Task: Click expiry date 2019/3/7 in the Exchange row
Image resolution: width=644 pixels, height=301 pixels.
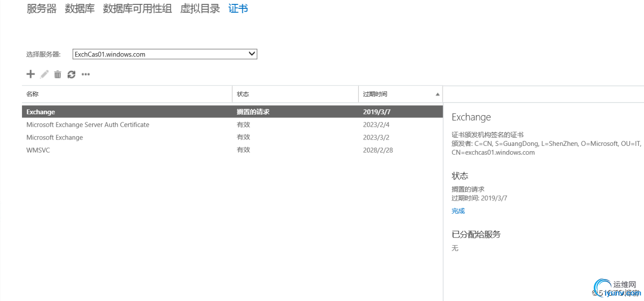Action: pyautogui.click(x=376, y=112)
